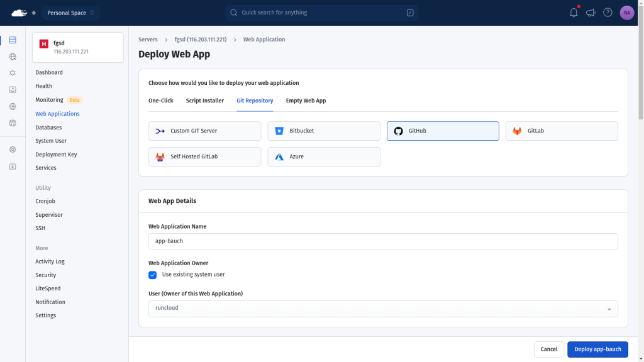Select the Empty Web App tab
Viewport: 644px width, 362px height.
306,101
